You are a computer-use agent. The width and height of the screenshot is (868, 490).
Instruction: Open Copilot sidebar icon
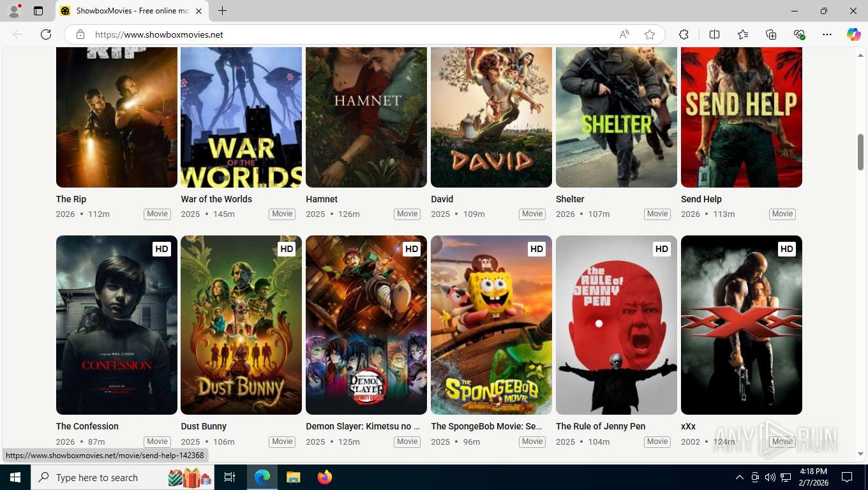(x=853, y=34)
